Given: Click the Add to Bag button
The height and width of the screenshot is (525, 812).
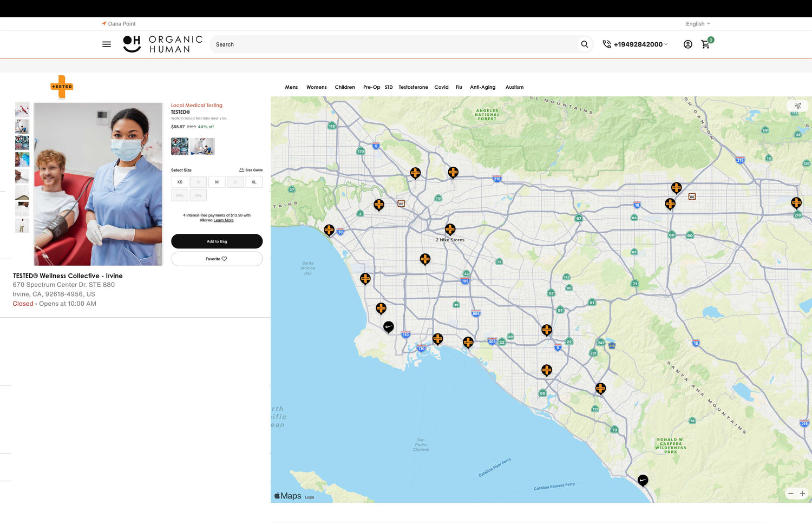Looking at the screenshot, I should point(217,241).
